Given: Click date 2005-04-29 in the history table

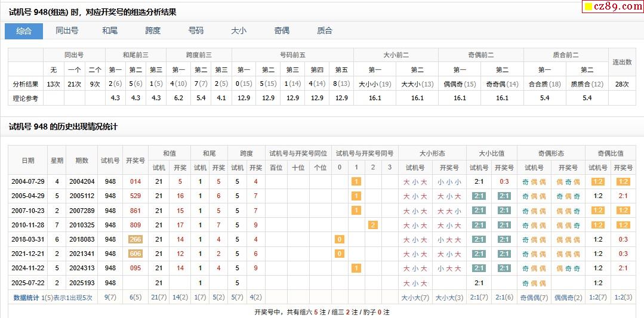Looking at the screenshot, I should click(27, 196).
